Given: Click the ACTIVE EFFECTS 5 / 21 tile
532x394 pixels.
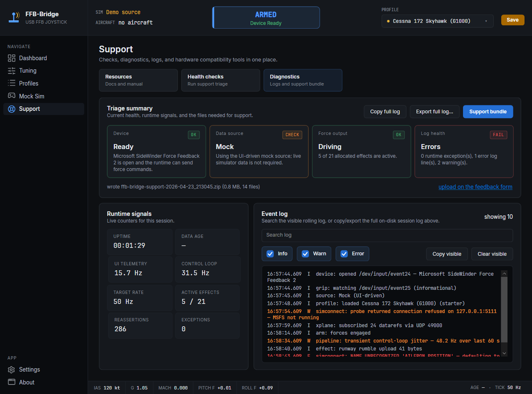Looking at the screenshot, I should tap(207, 298).
